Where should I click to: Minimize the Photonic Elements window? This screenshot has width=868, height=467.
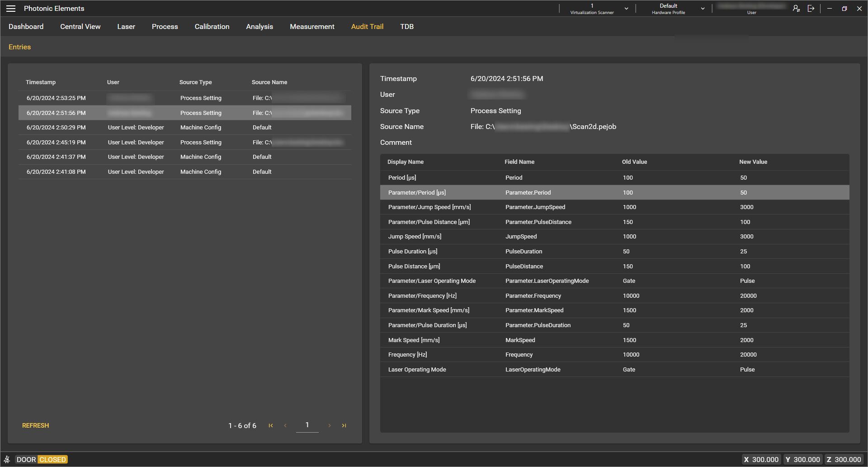tap(830, 9)
